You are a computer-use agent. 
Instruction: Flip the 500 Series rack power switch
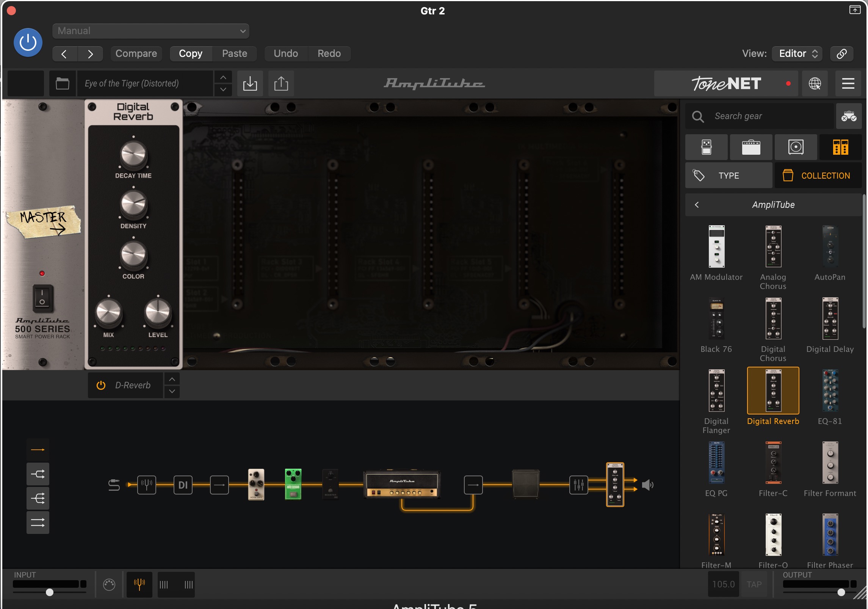pyautogui.click(x=42, y=298)
